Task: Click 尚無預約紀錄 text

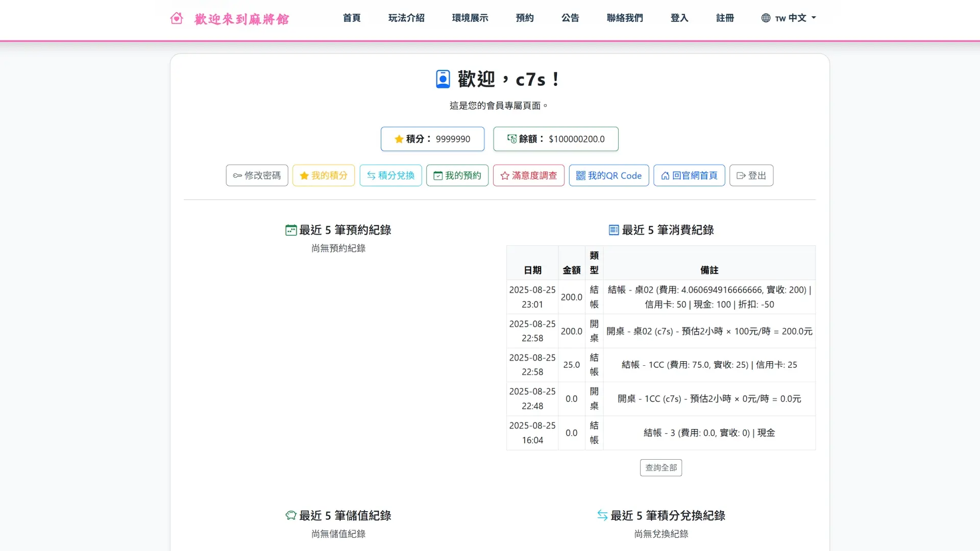Action: point(338,248)
